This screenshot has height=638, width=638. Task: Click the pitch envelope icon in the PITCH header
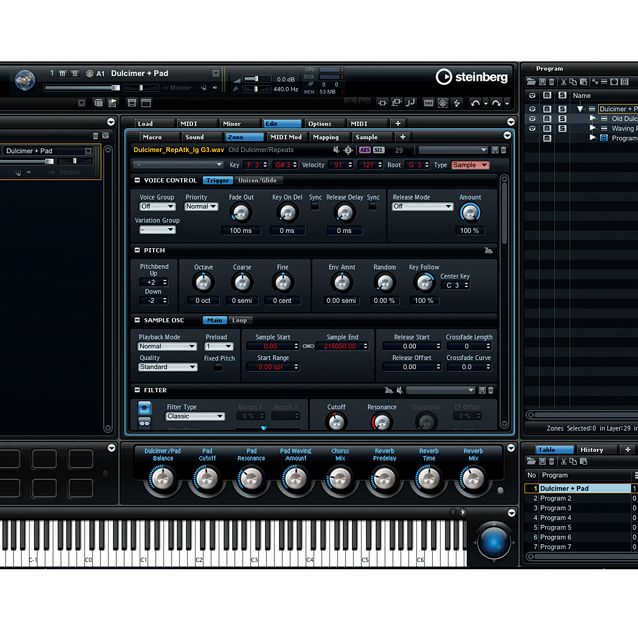tap(489, 251)
